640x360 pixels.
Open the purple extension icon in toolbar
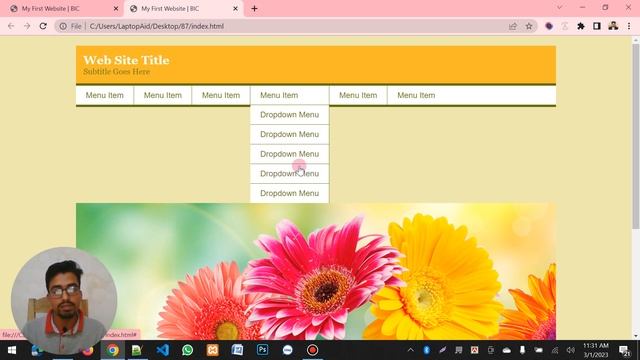pos(549,26)
